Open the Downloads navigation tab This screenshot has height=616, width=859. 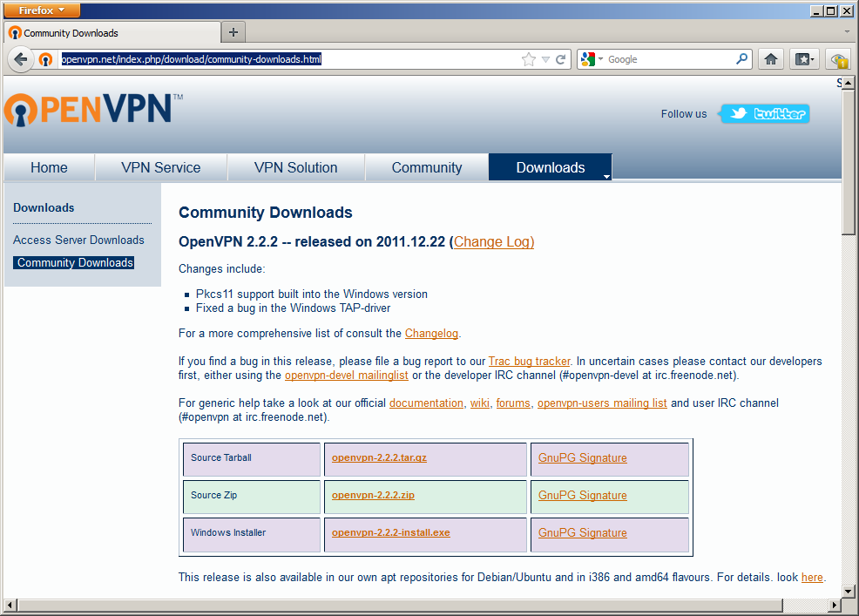tap(550, 167)
